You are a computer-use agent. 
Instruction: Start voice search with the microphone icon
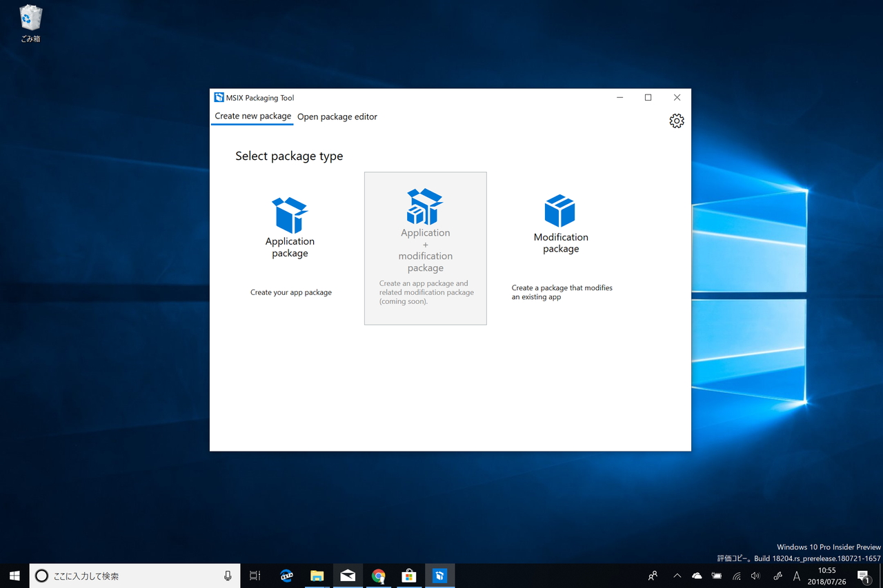228,576
